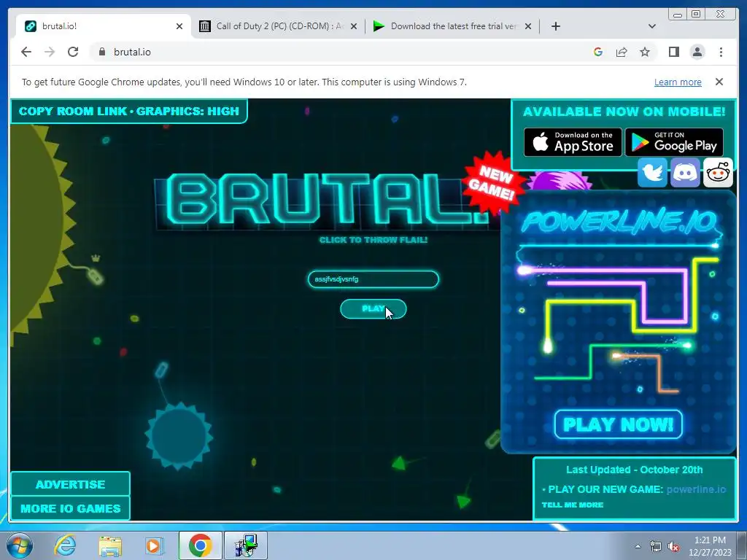Click the address bar URL brutal.io
This screenshot has height=560, width=747.
point(132,52)
